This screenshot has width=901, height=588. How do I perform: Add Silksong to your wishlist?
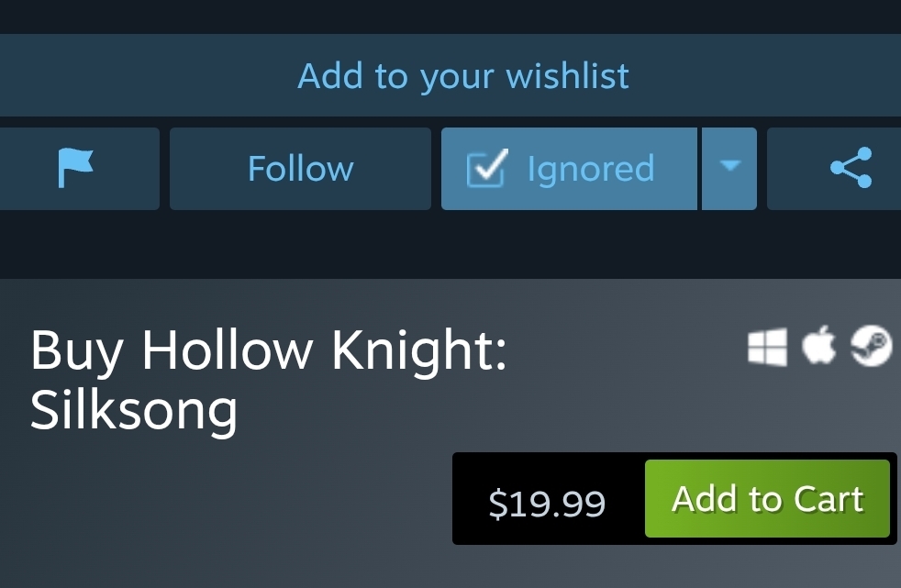[450, 75]
